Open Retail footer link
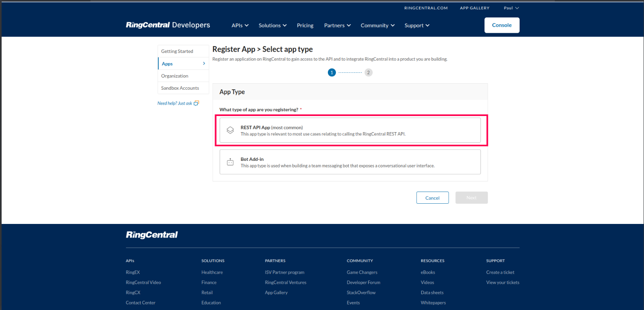This screenshot has height=310, width=644. click(207, 293)
